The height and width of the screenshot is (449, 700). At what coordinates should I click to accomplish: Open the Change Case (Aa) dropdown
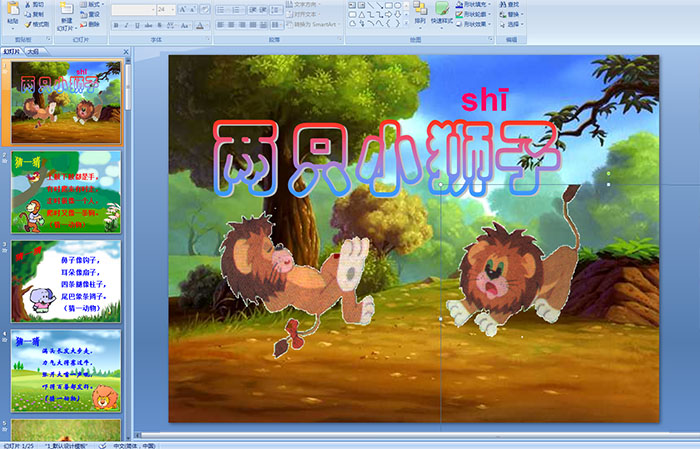click(x=185, y=25)
